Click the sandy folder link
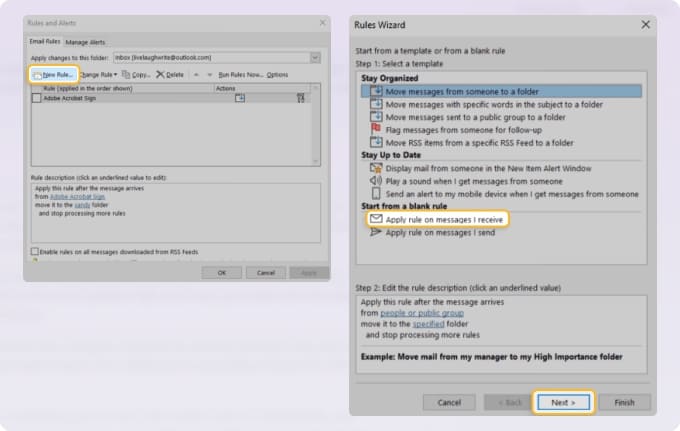This screenshot has height=431, width=680. click(x=82, y=205)
